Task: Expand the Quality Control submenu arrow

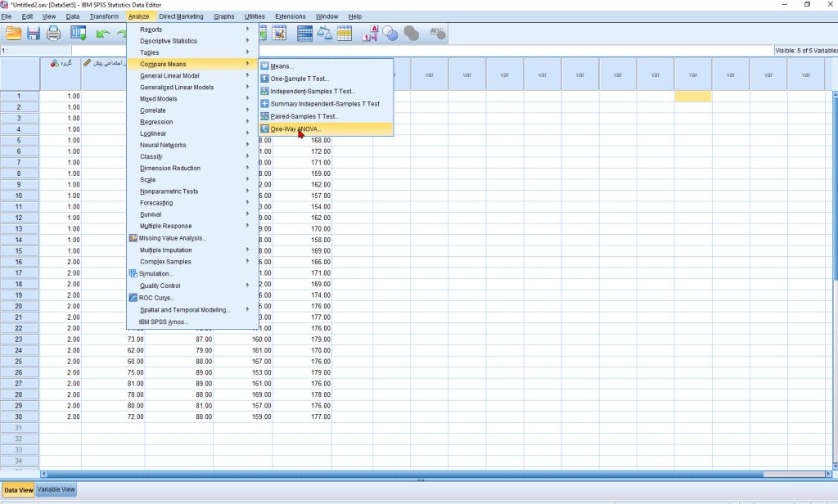Action: coord(247,286)
